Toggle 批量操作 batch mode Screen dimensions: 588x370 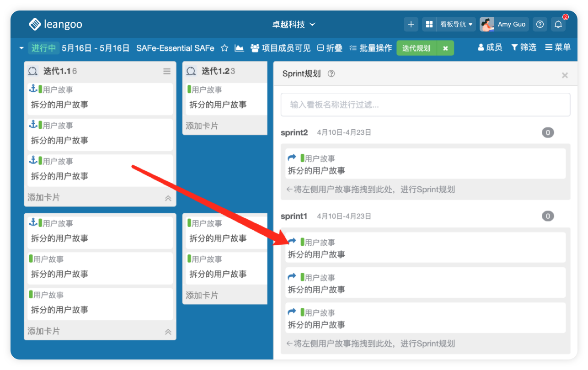(x=370, y=48)
